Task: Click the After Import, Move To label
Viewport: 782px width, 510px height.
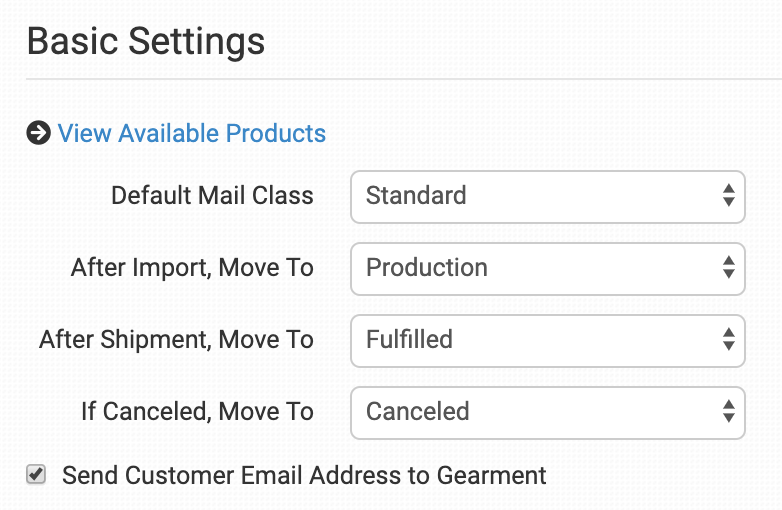Action: tap(192, 267)
